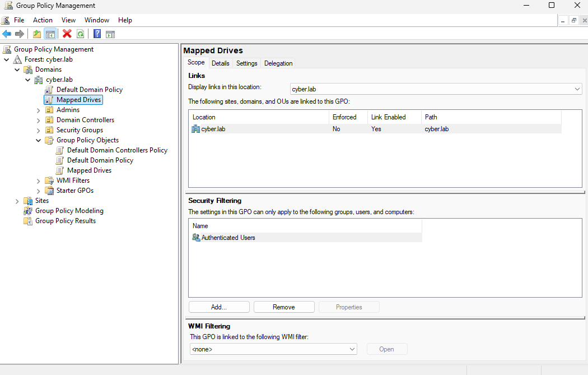The width and height of the screenshot is (588, 375).
Task: Toggle the Show/Hide Console Tree toolbar button
Action: point(50,34)
